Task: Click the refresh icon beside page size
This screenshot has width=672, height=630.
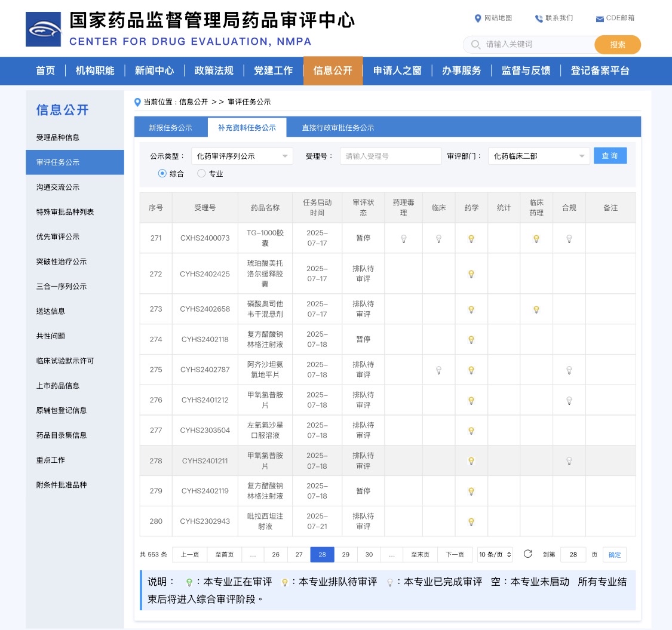Action: coord(527,554)
